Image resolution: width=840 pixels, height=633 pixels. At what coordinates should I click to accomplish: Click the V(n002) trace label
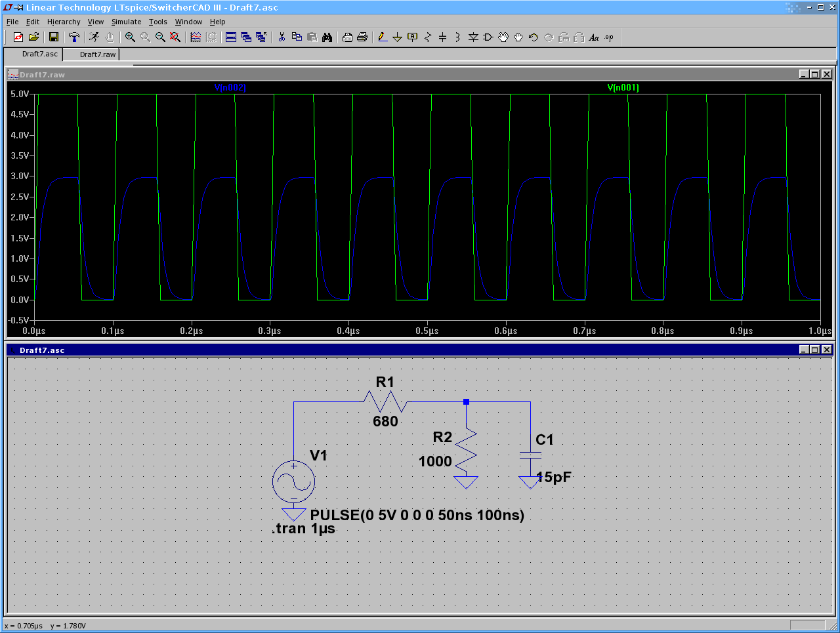[x=232, y=87]
